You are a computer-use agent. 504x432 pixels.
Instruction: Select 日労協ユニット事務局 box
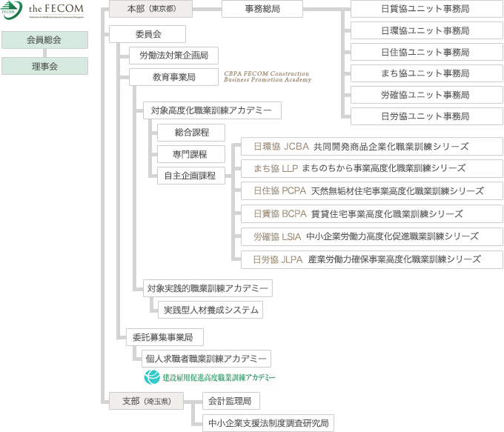pos(426,116)
